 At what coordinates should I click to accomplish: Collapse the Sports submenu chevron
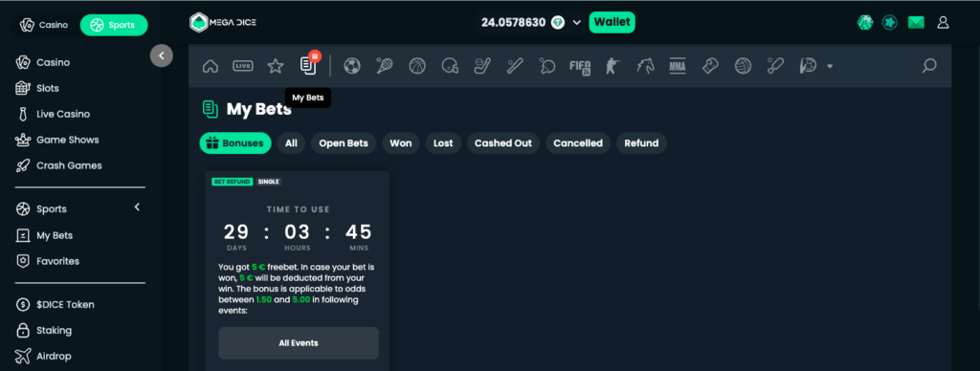[x=137, y=207]
